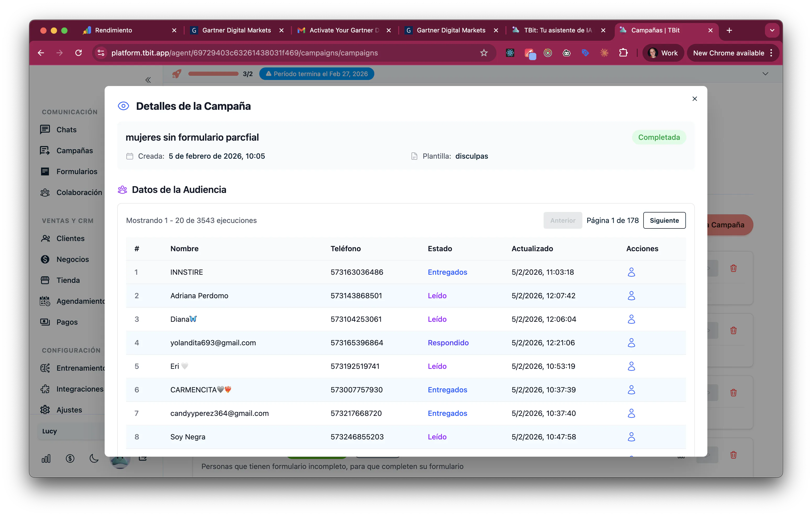The height and width of the screenshot is (516, 812).
Task: Toggle dark mode moon icon in sidebar footer
Action: (94, 458)
